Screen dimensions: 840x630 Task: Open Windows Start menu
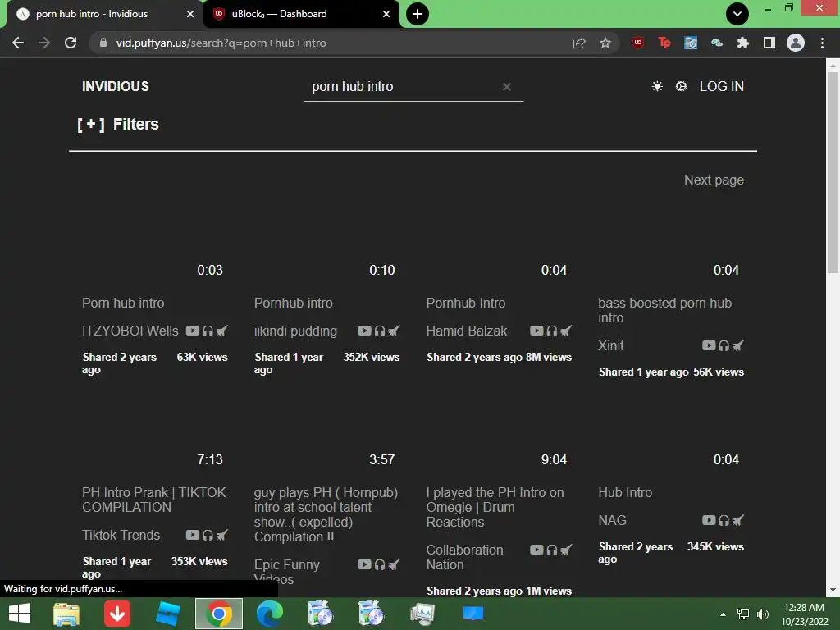click(x=20, y=614)
